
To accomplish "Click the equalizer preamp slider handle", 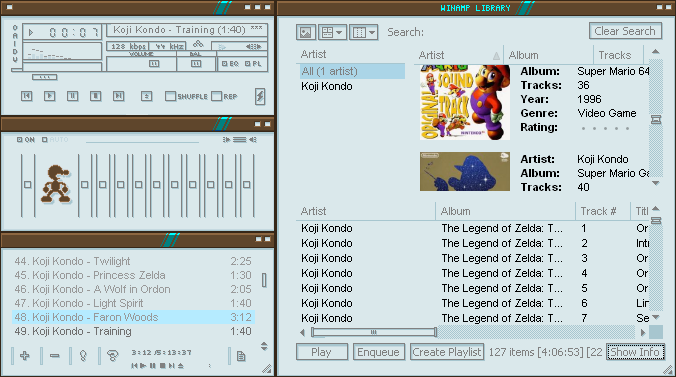I will tap(28, 185).
